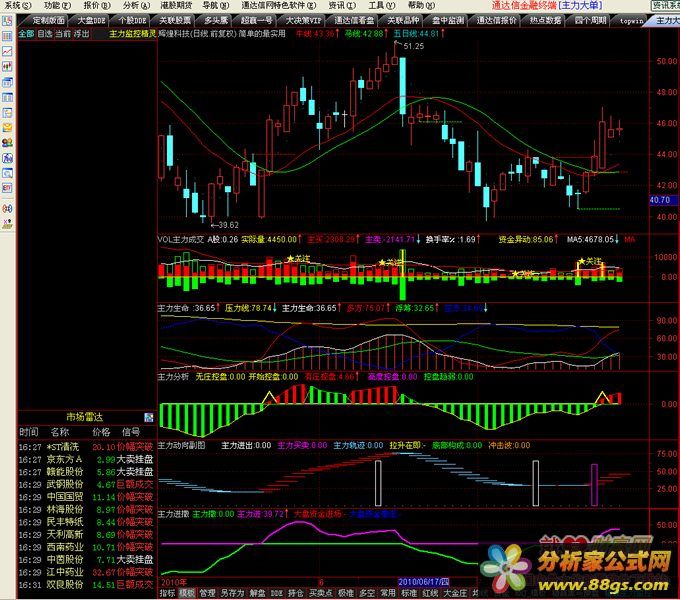Click the overlapping windows icon in the sidebar
Viewport: 680px width, 600px height.
[7, 82]
